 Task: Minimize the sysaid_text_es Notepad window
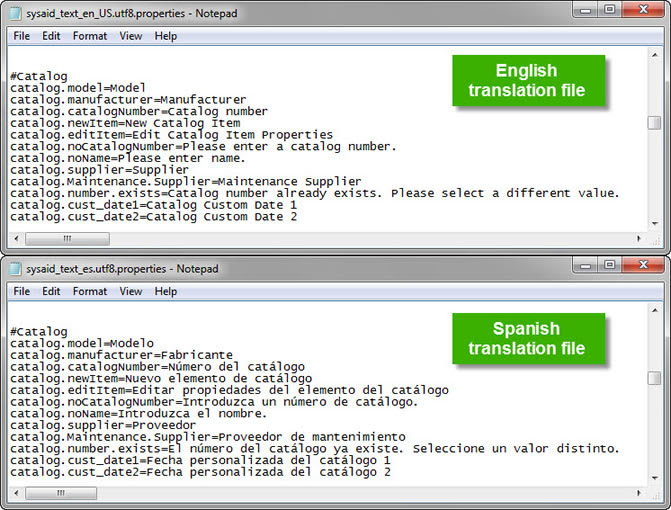pos(585,265)
